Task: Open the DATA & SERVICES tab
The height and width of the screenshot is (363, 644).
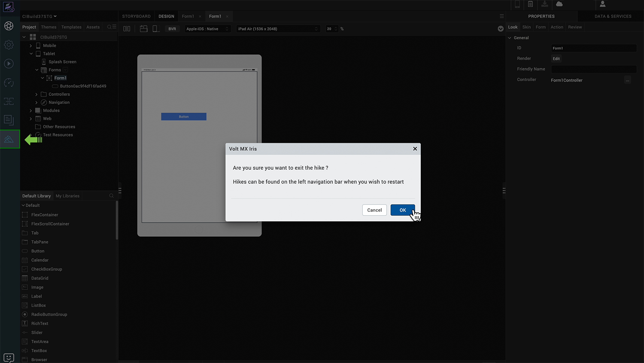Action: pos(613,16)
